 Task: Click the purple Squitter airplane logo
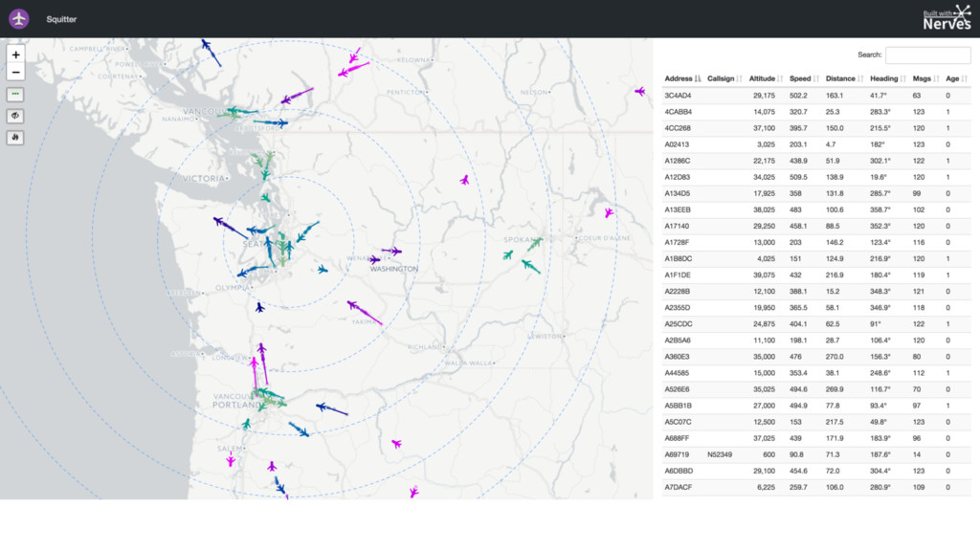click(19, 19)
